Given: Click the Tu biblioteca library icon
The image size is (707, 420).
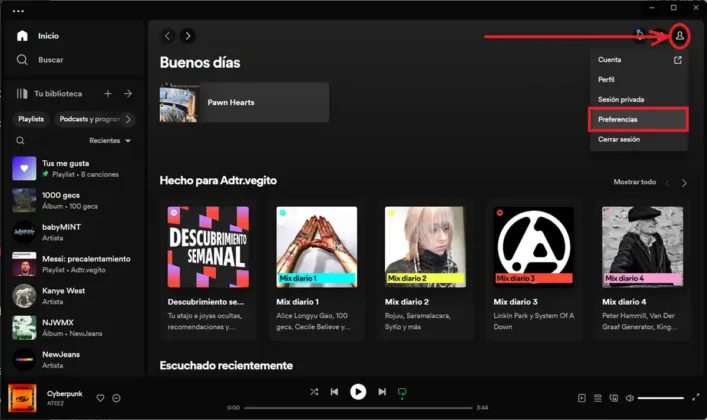Looking at the screenshot, I should pyautogui.click(x=22, y=93).
